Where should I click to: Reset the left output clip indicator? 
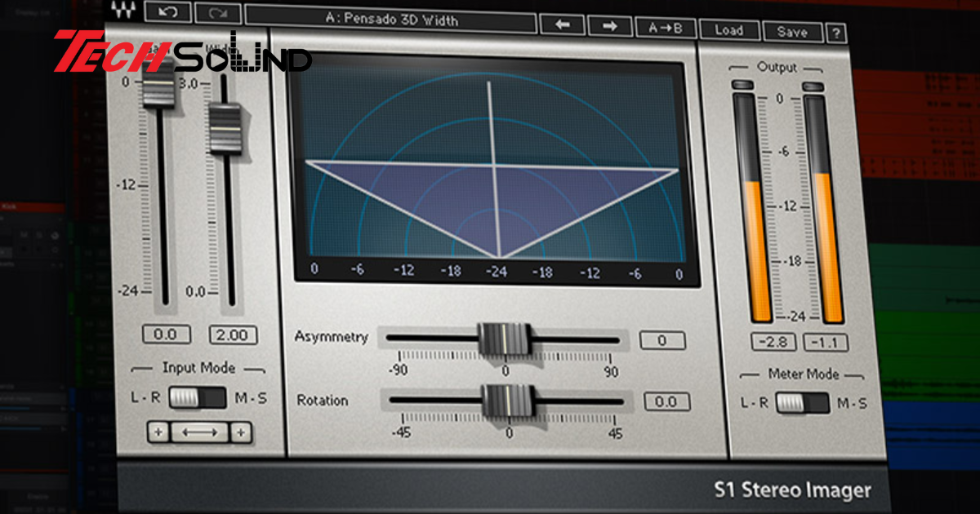[743, 85]
